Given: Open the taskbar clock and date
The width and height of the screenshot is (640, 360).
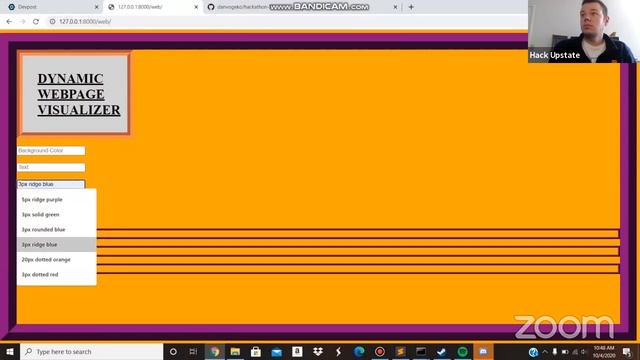Looking at the screenshot, I should tap(604, 351).
